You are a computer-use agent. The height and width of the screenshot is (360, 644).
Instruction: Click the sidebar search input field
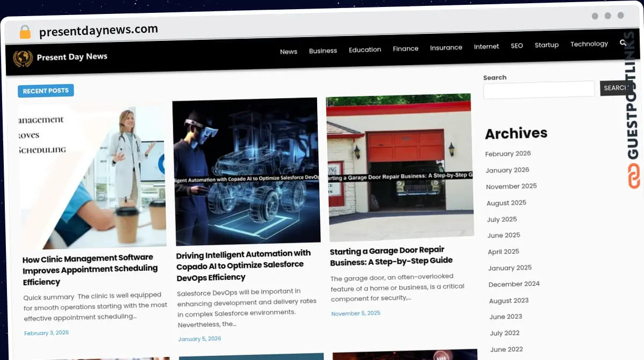(x=539, y=90)
